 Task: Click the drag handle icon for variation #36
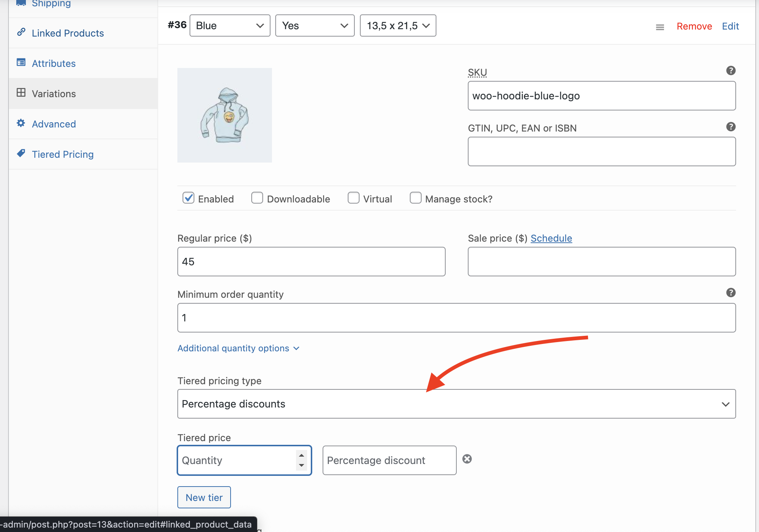tap(660, 27)
